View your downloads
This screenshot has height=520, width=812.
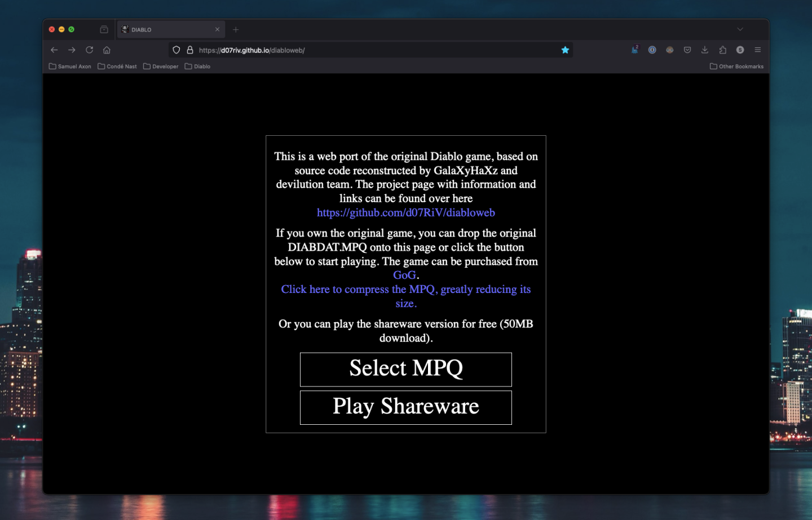[705, 50]
